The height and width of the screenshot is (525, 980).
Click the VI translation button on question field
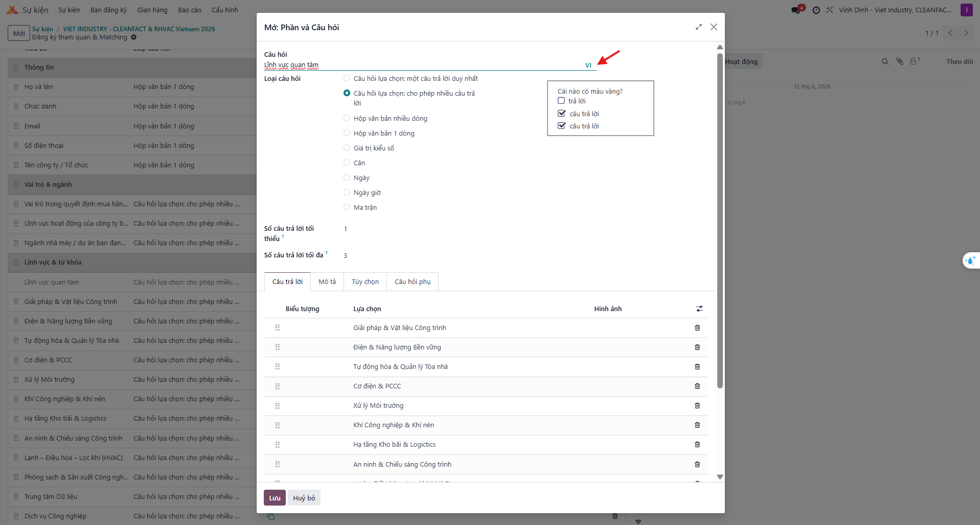point(588,65)
